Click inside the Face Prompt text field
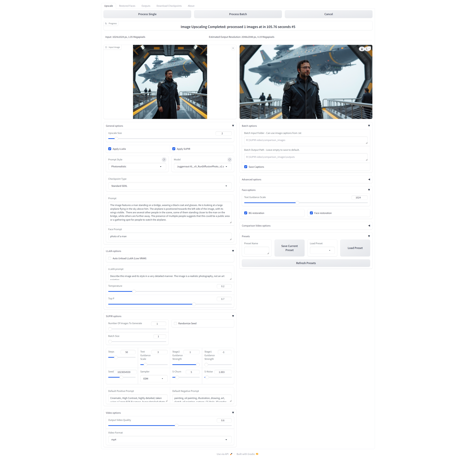The width and height of the screenshot is (476, 459). 170,236
